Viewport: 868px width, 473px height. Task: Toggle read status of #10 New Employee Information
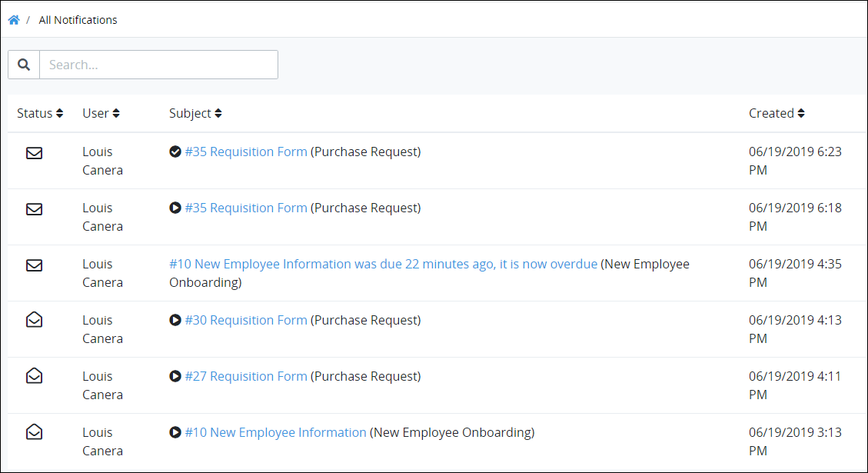pyautogui.click(x=35, y=431)
